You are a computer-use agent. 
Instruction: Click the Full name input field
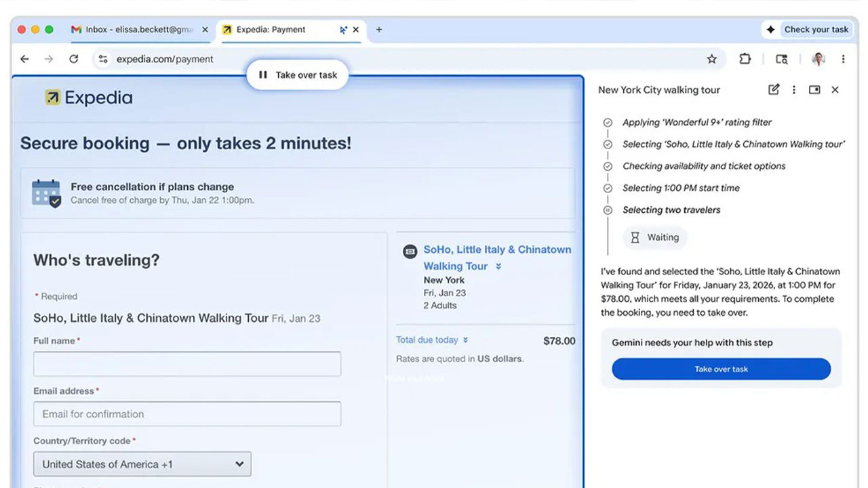187,364
